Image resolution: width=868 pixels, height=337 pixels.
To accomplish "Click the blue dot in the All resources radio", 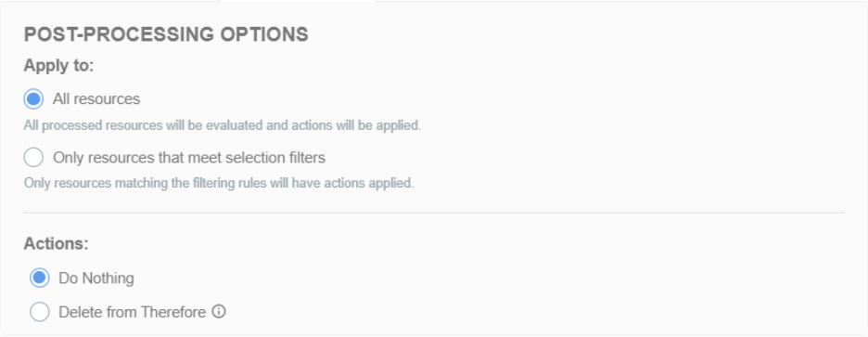I will point(33,98).
